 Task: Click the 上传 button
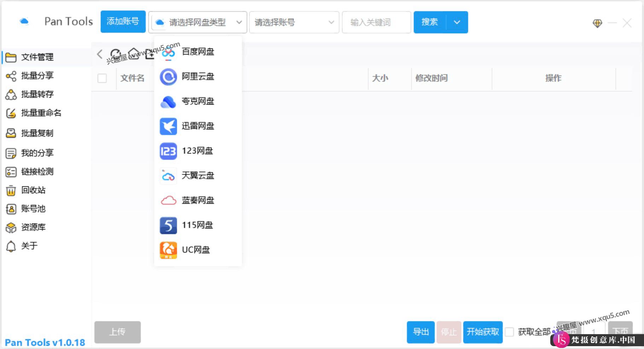point(117,332)
